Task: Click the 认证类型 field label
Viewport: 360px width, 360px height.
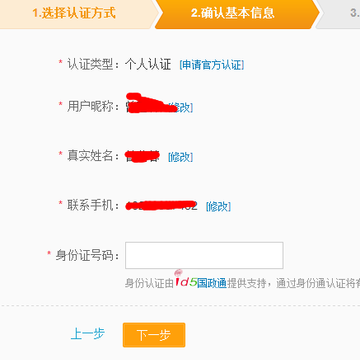Action: [x=90, y=64]
